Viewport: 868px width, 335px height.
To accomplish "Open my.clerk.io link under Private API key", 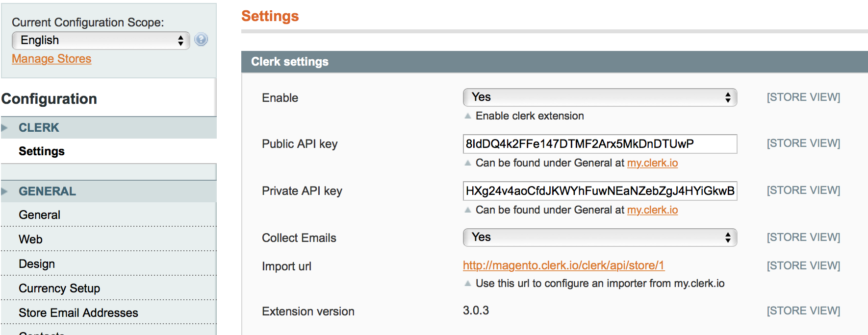I will 652,210.
